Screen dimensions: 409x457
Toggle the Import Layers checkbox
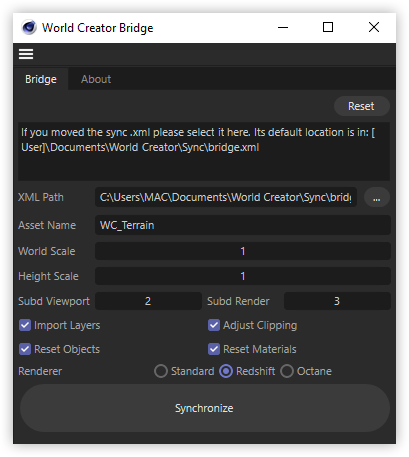click(x=25, y=325)
